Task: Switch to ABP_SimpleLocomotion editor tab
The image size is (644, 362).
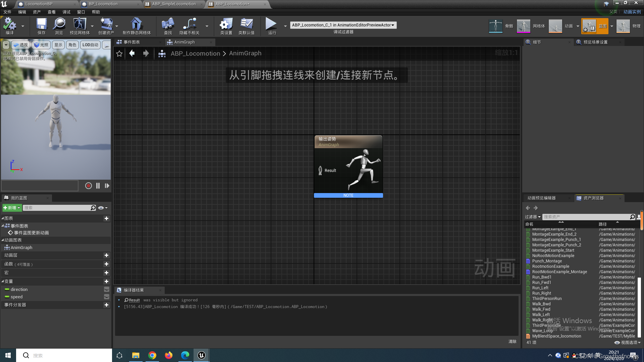Action: coord(174,4)
